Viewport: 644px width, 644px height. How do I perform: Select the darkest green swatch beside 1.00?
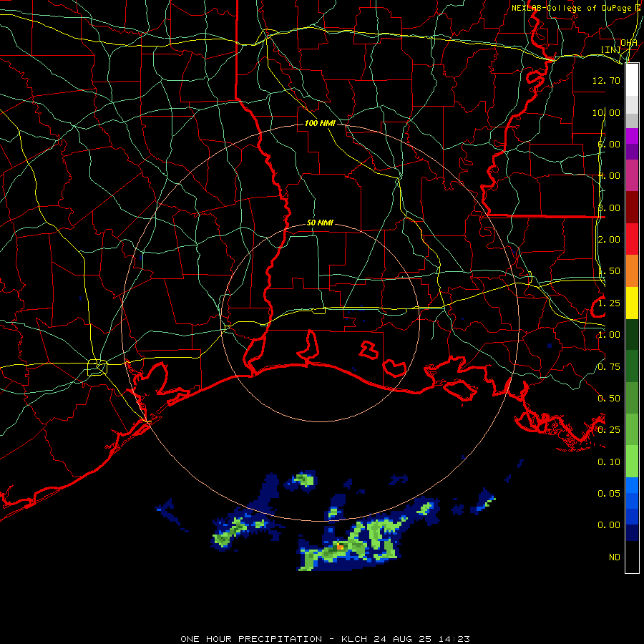(x=632, y=335)
